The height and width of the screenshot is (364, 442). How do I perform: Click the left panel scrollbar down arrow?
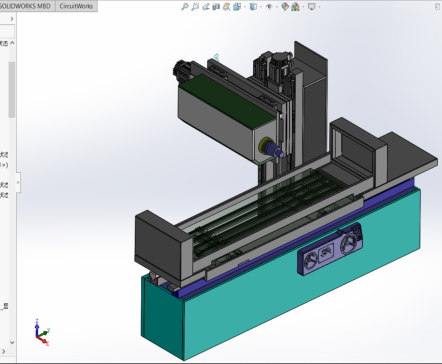[x=12, y=342]
